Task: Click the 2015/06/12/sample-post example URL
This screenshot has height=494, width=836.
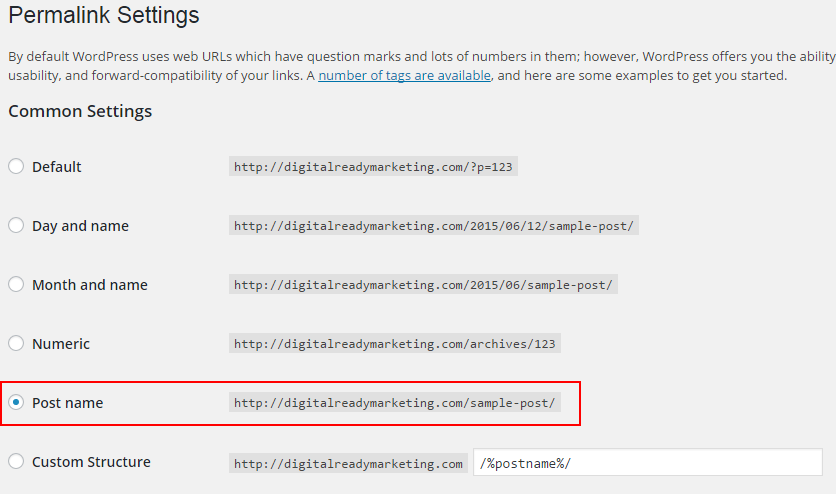Action: 433,226
